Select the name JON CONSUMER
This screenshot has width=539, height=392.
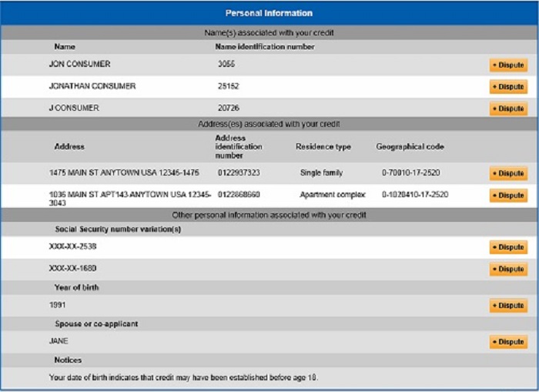(80, 64)
